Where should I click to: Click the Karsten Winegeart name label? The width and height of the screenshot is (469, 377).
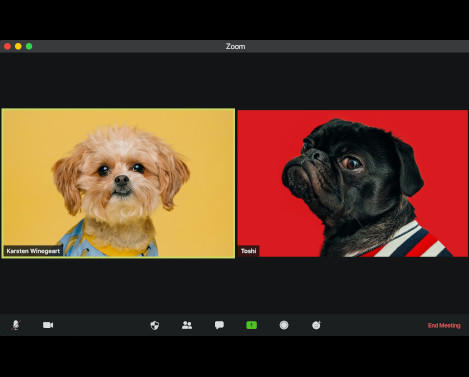click(x=33, y=251)
